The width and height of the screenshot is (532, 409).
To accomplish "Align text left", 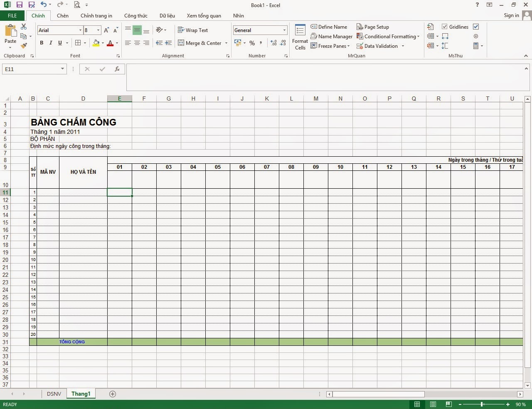I will pos(128,43).
